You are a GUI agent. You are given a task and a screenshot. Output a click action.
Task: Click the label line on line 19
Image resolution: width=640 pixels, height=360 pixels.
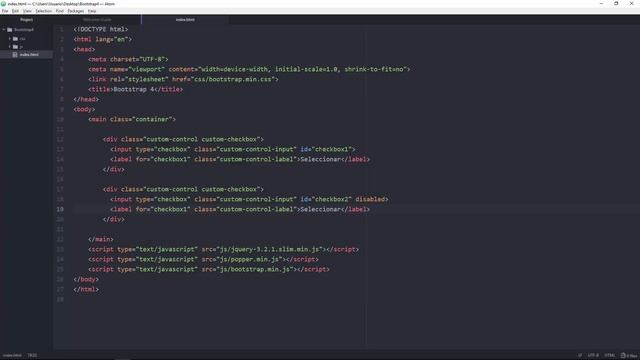pyautogui.click(x=240, y=209)
